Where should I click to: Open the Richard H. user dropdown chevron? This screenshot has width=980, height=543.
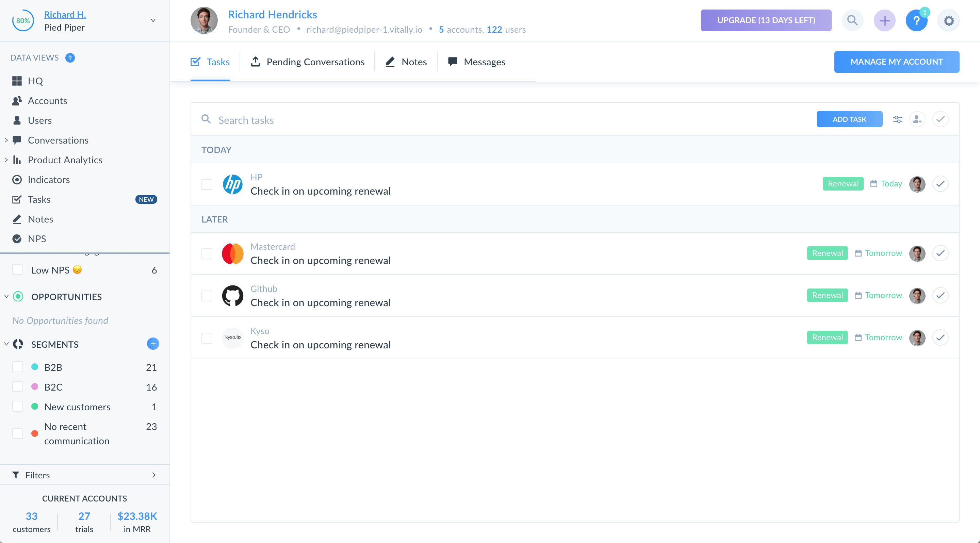coord(153,20)
